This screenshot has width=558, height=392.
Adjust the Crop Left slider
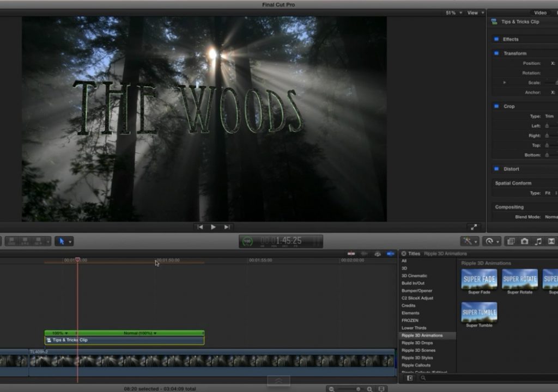(x=547, y=126)
